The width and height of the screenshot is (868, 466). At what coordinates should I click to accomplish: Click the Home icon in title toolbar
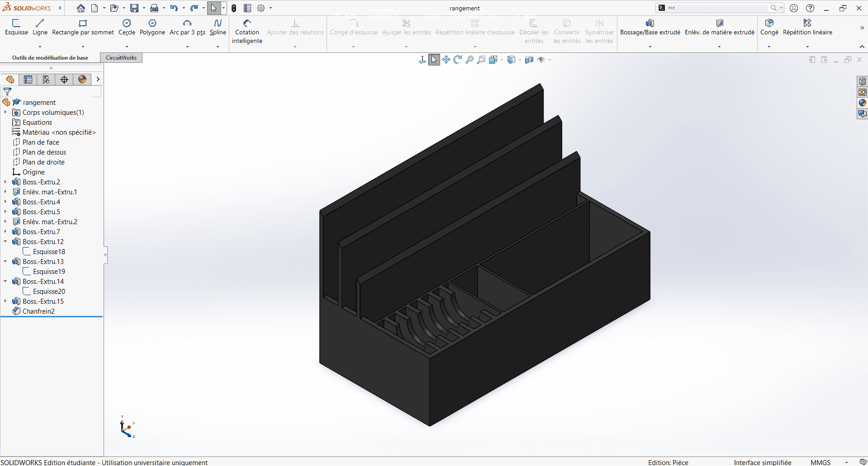[x=81, y=8]
